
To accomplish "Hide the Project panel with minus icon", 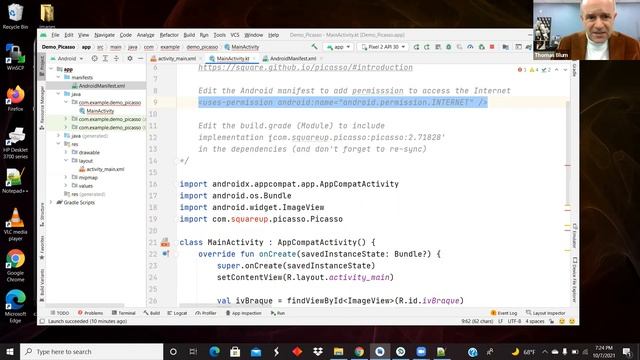I will (x=140, y=59).
